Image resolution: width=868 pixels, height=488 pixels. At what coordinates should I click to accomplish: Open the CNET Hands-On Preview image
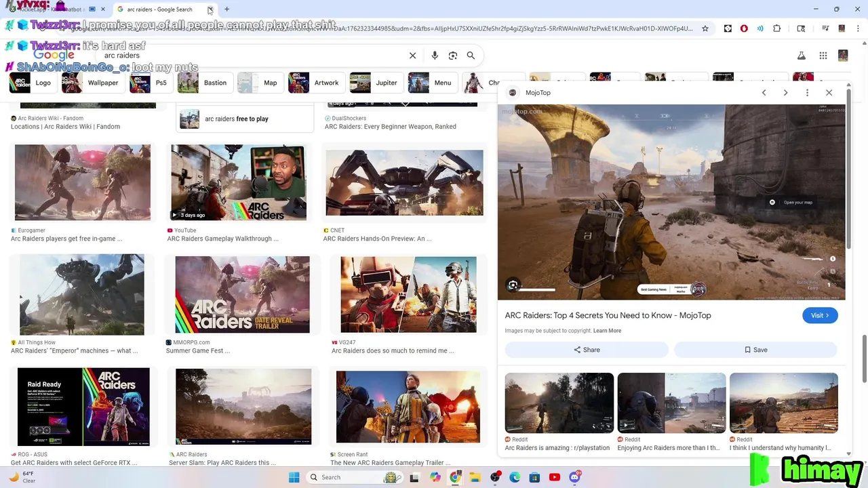click(404, 183)
